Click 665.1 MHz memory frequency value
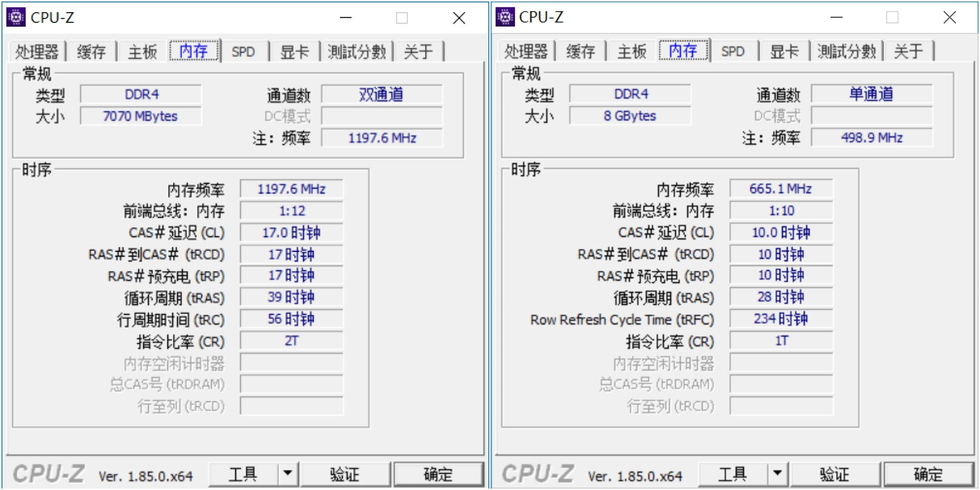This screenshot has width=980, height=490. 781,188
